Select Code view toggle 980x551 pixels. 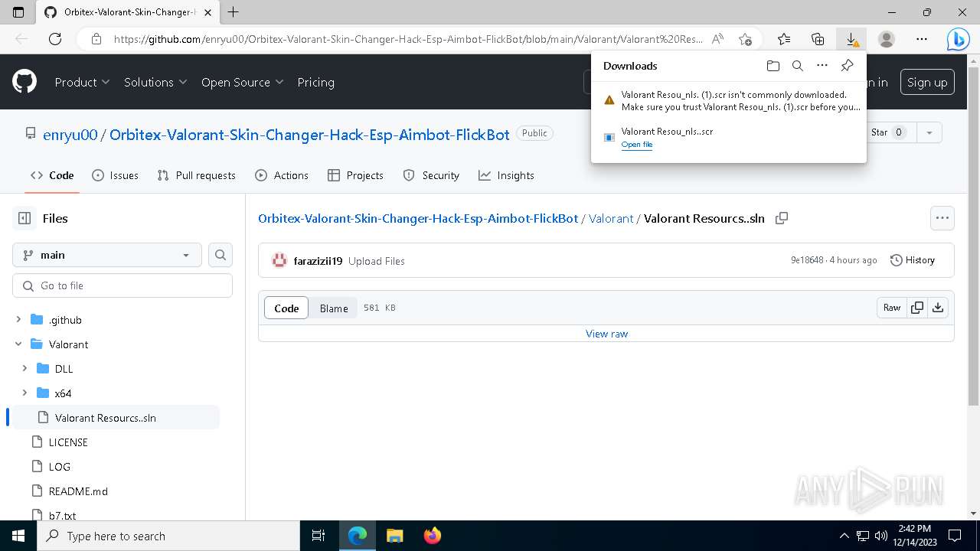(x=286, y=308)
